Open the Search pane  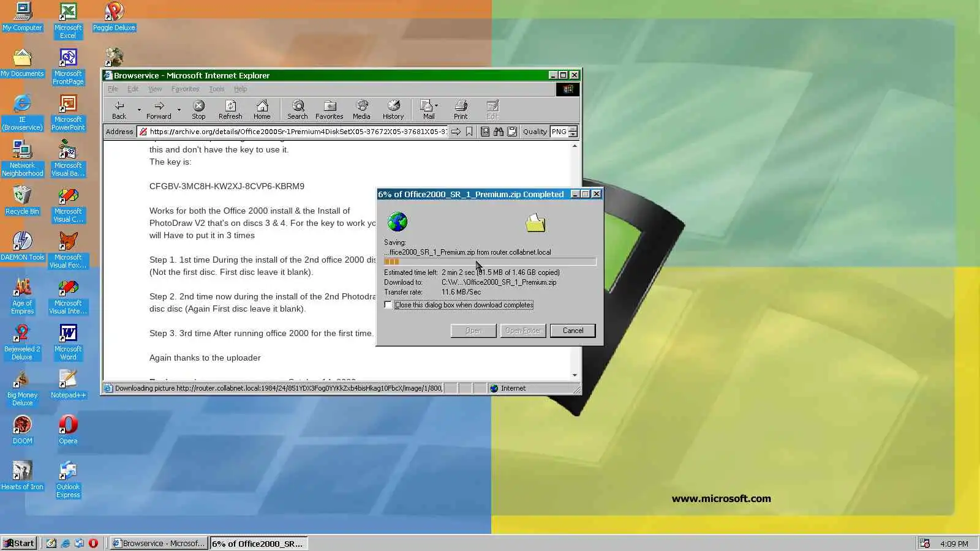tap(298, 110)
